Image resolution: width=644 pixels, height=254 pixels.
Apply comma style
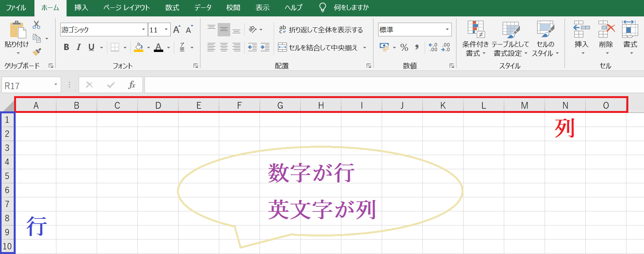click(x=417, y=47)
